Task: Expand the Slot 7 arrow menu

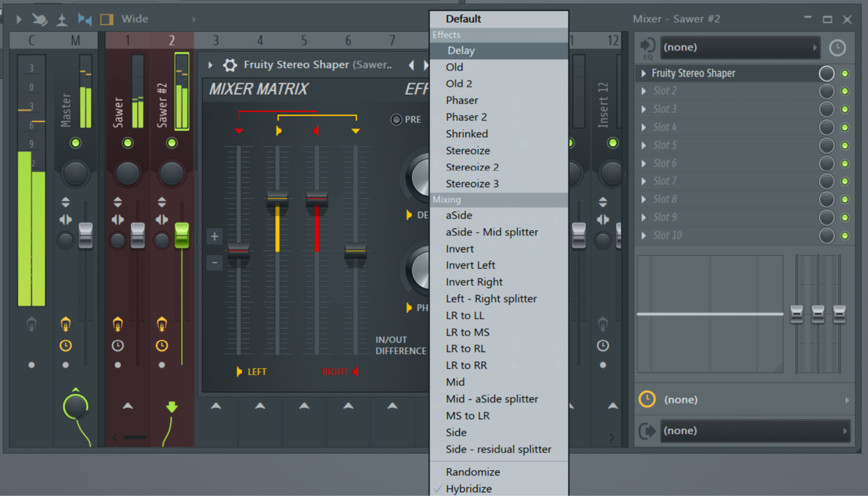Action: point(644,182)
